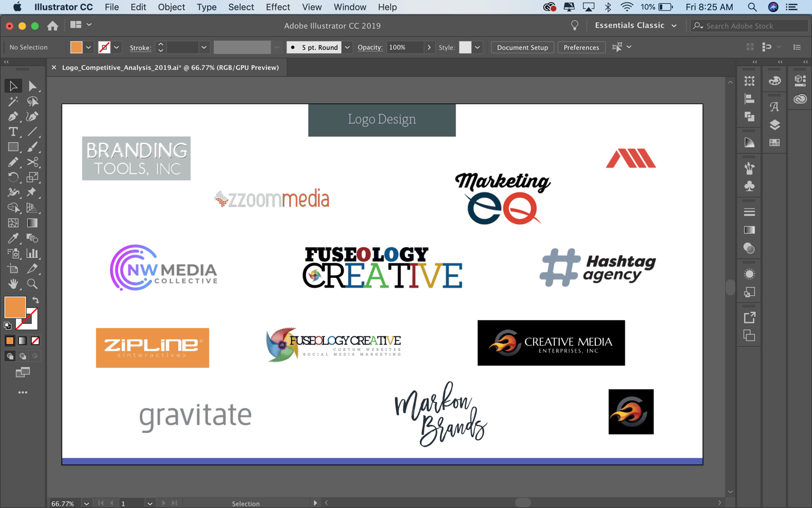Image resolution: width=812 pixels, height=508 pixels.
Task: Click the Preferences button
Action: coord(581,48)
